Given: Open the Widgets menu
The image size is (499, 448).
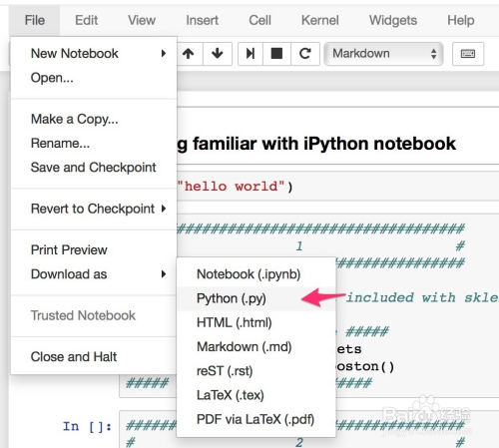Looking at the screenshot, I should (393, 20).
